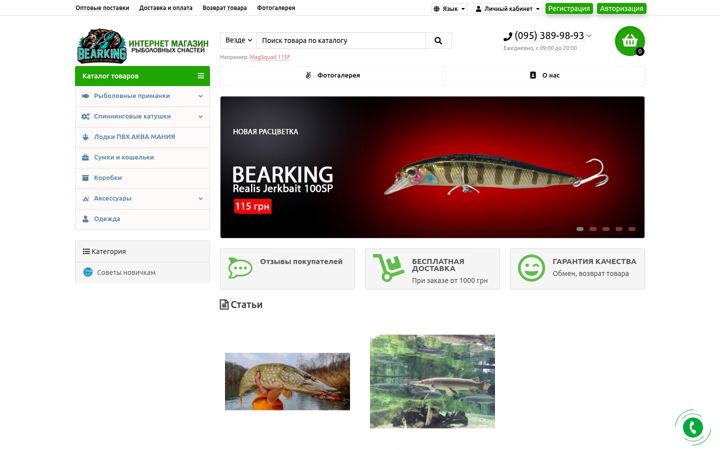The image size is (720, 450).
Task: Open the pike article thumbnail
Action: (x=287, y=381)
